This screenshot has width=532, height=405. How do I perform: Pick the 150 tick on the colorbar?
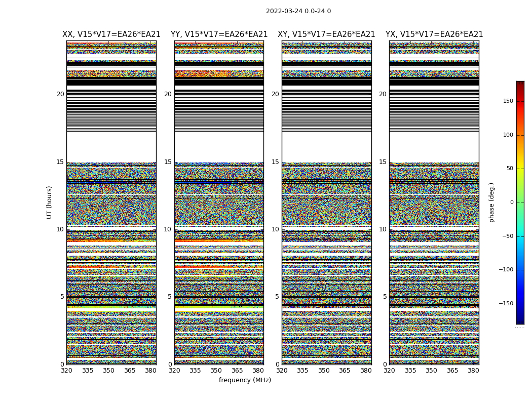[x=508, y=101]
